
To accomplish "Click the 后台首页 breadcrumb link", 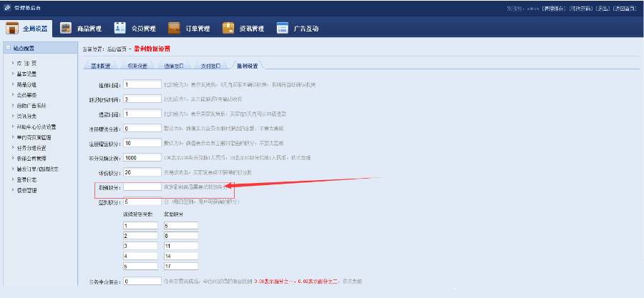I will point(116,49).
